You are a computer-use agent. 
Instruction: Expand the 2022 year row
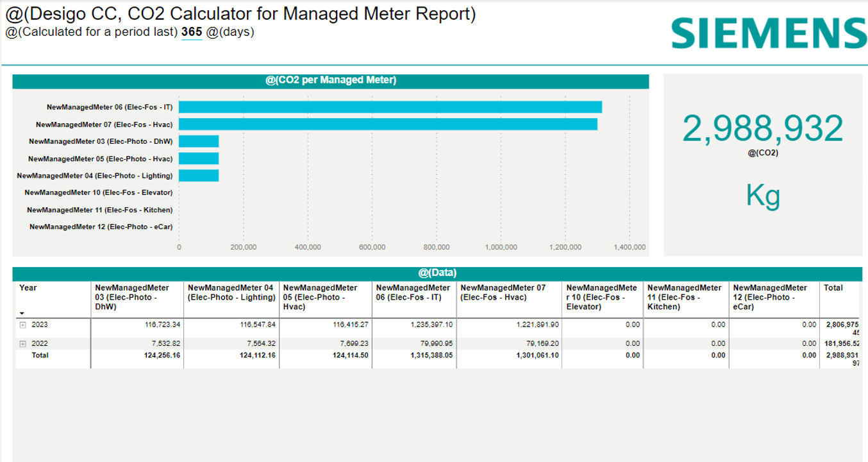[x=22, y=344]
